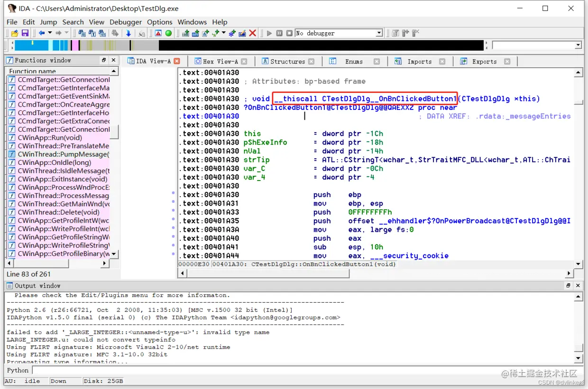Image resolution: width=588 pixels, height=389 pixels.
Task: Click the 'A' plus string icon
Action: [205, 33]
